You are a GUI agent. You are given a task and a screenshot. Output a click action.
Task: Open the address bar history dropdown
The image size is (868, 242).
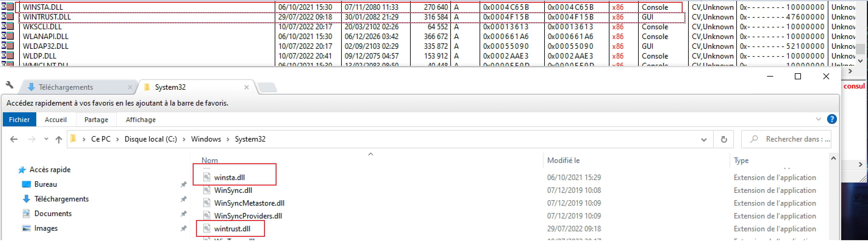[704, 139]
